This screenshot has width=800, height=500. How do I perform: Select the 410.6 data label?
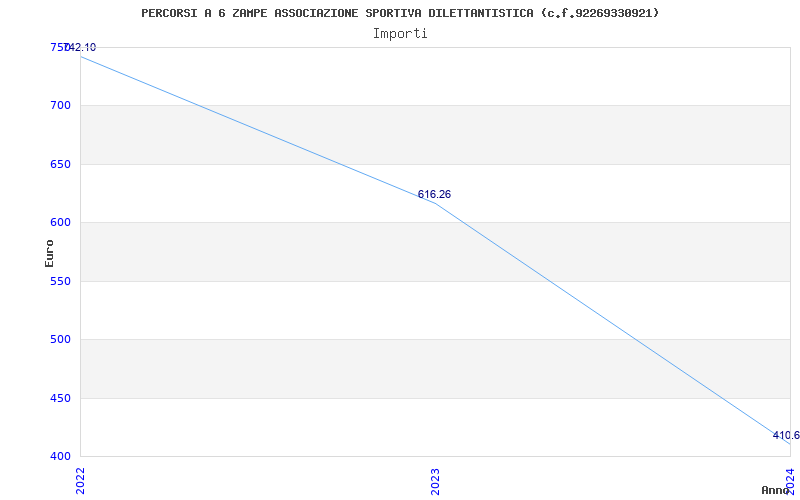[786, 435]
